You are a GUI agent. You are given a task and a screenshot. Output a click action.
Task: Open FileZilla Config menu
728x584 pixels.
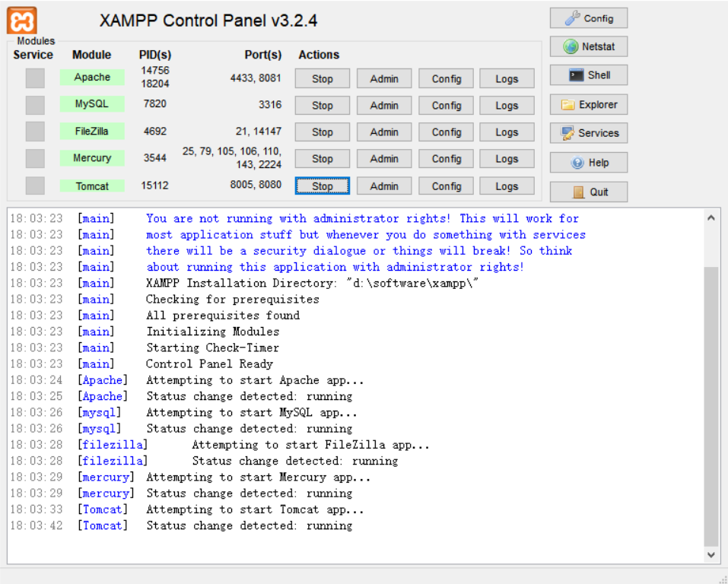click(447, 132)
